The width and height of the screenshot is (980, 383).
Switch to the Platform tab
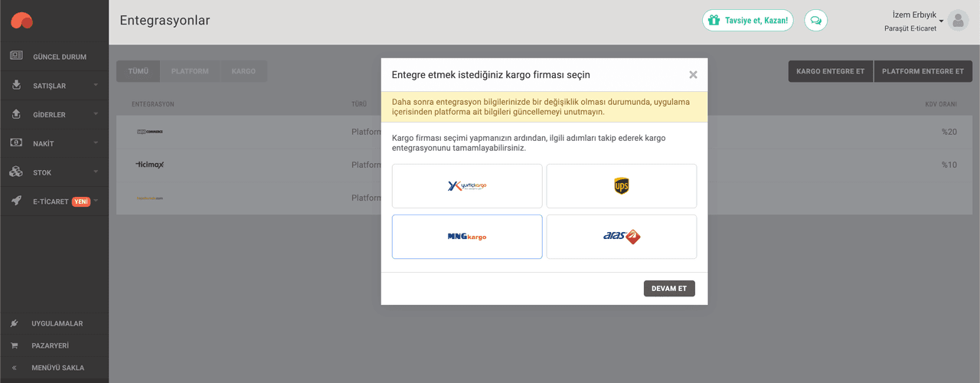(190, 71)
